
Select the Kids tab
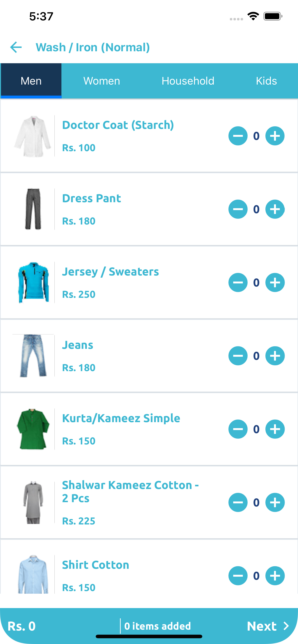pos(266,81)
